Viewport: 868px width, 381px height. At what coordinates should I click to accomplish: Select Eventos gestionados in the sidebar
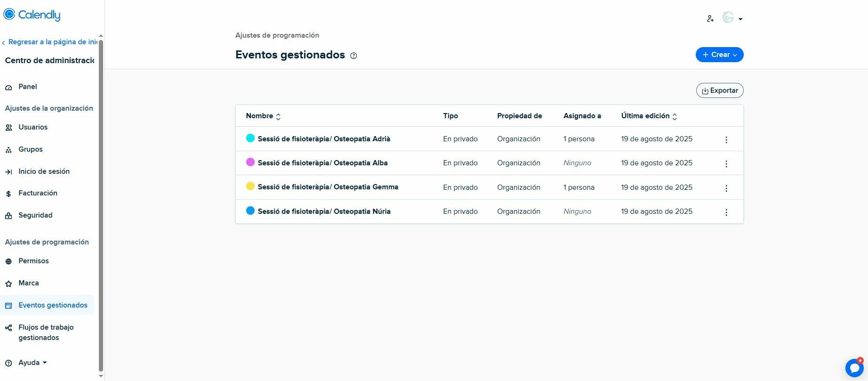point(47,305)
